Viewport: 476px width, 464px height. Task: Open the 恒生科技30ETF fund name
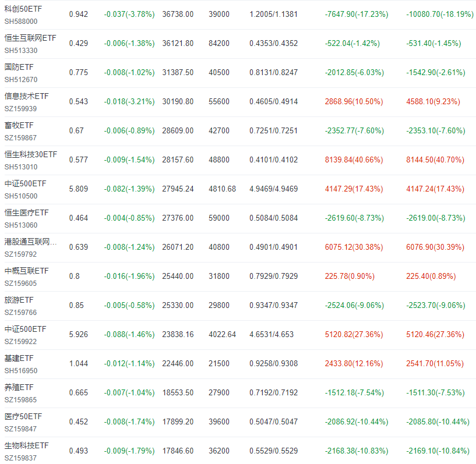[31, 155]
